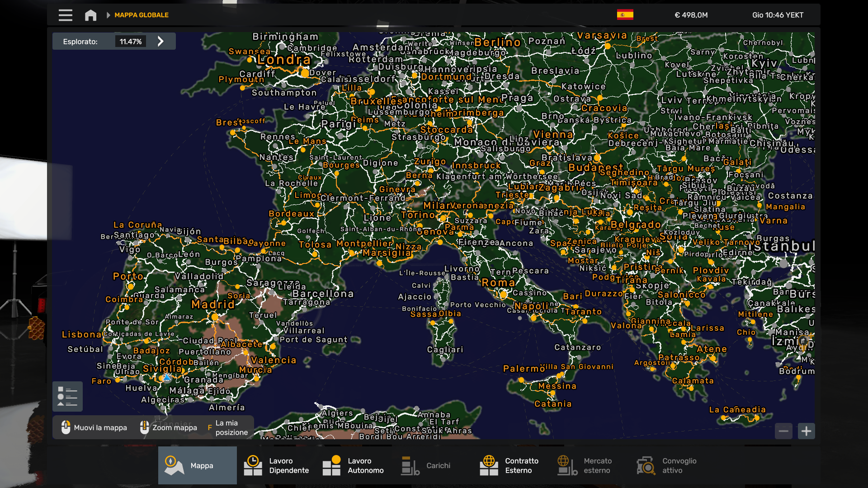Select Birmingham on the map

click(285, 36)
